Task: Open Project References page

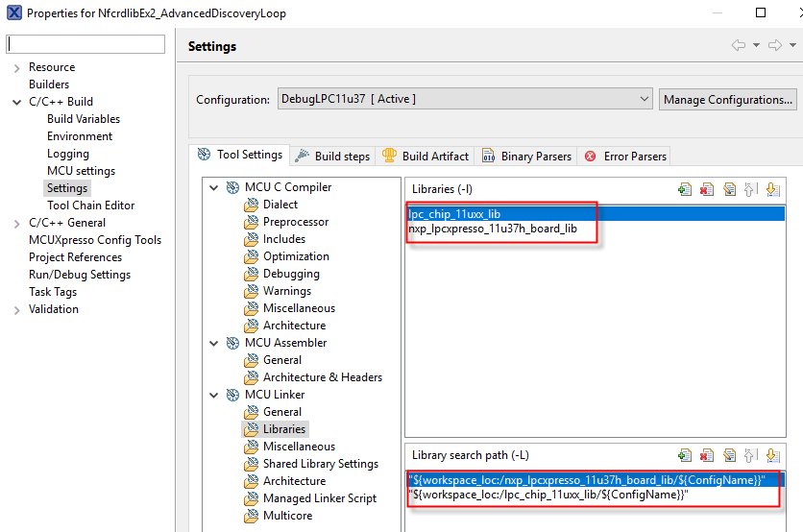Action: (75, 257)
